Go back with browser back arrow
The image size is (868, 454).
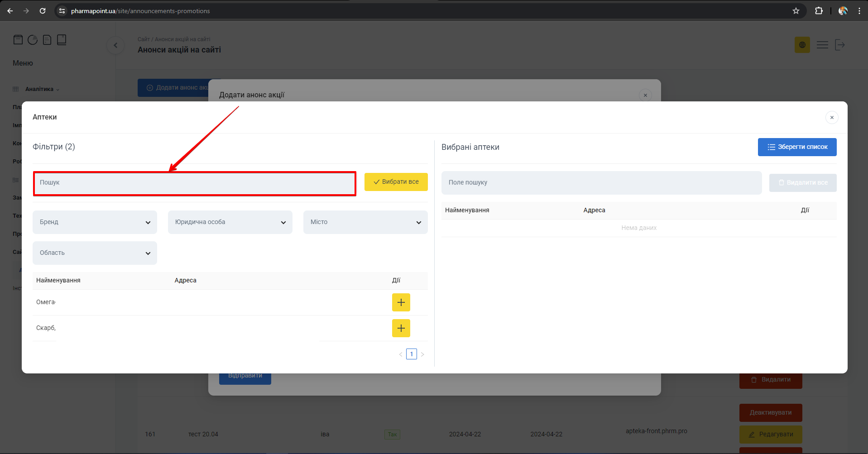tap(10, 11)
